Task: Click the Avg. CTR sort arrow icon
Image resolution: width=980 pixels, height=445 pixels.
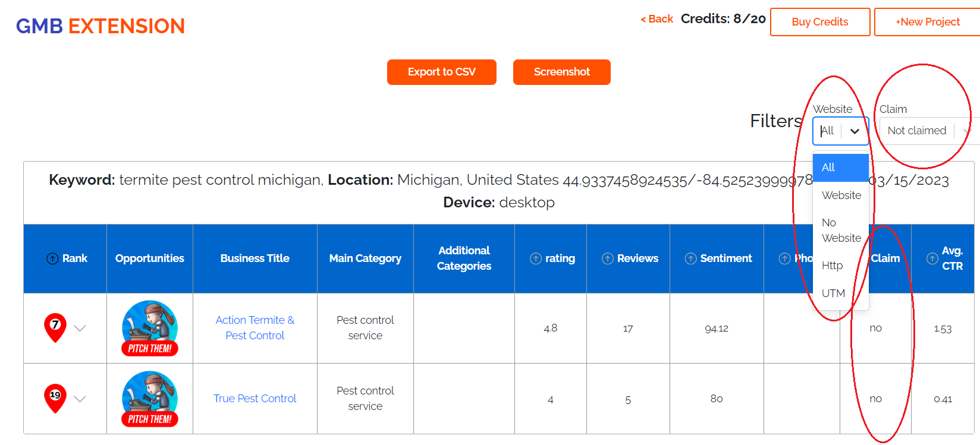Action: [932, 258]
